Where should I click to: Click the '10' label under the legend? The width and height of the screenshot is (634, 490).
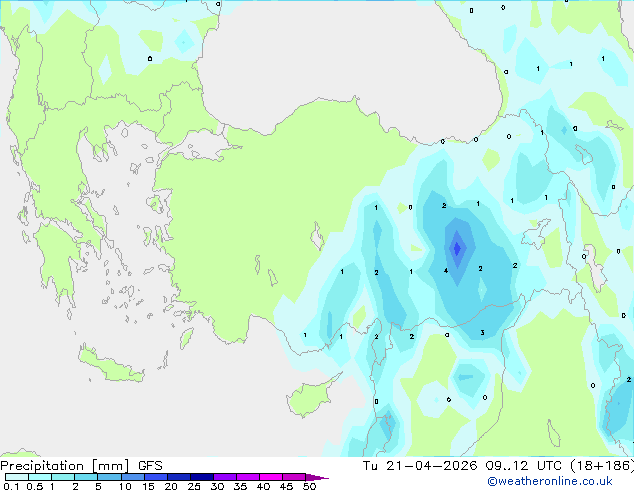125,486
